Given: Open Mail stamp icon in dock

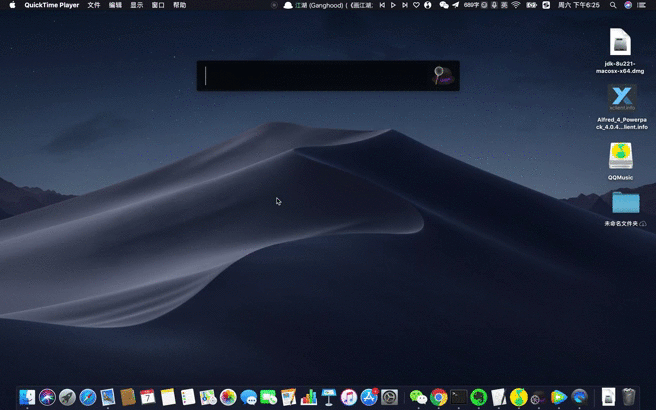Looking at the screenshot, I should click(x=108, y=397).
